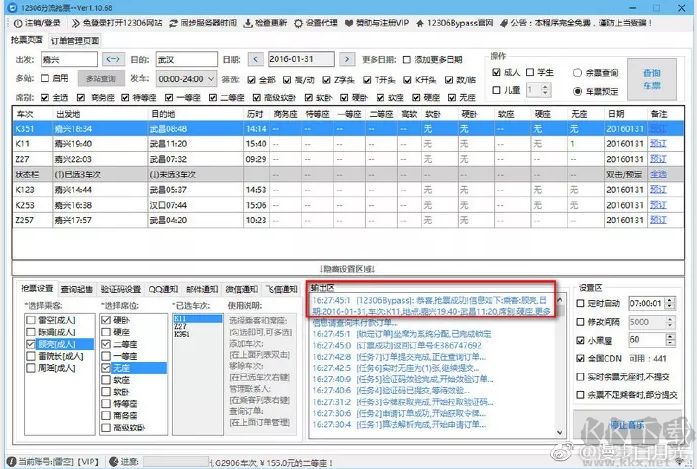The height and width of the screenshot is (469, 697).
Task: Click the 多站查询 button
Action: [x=101, y=79]
